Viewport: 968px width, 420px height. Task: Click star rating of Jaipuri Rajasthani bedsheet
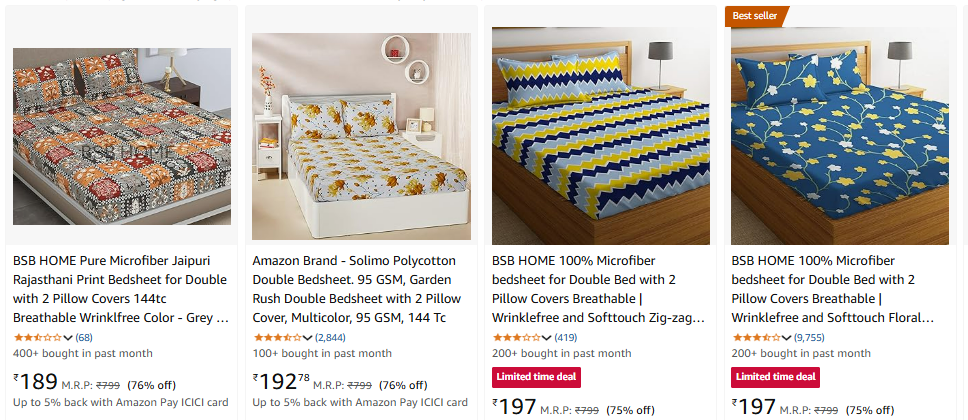tap(38, 337)
